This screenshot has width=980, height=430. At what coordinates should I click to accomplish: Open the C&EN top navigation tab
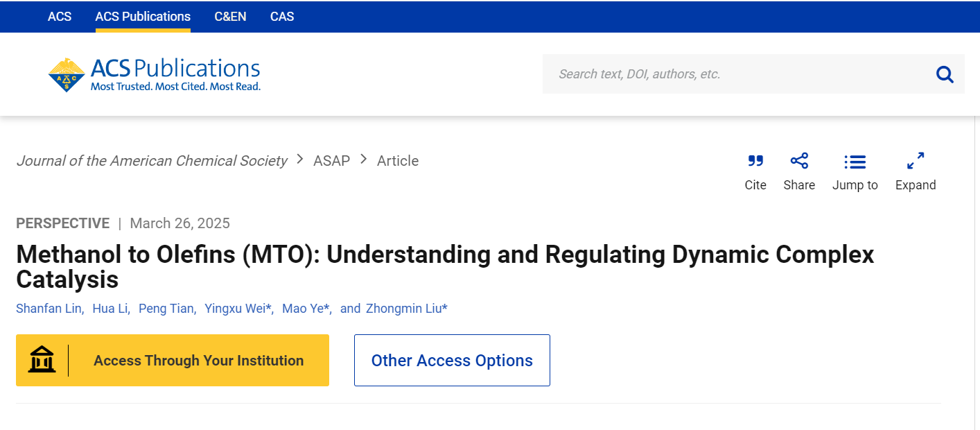230,17
